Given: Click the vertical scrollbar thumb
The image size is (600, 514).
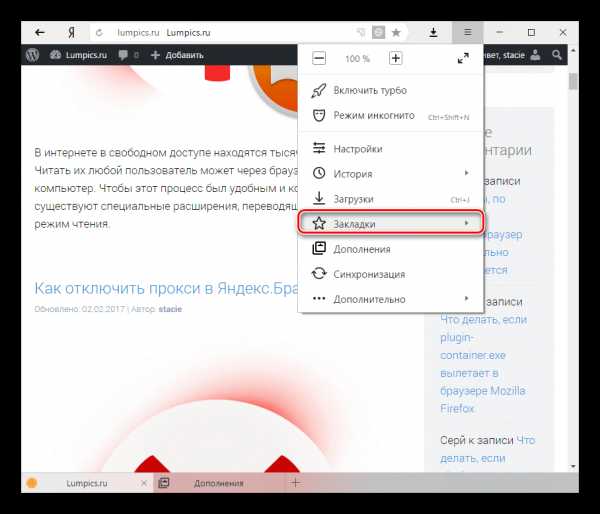Looking at the screenshot, I should pyautogui.click(x=573, y=81).
